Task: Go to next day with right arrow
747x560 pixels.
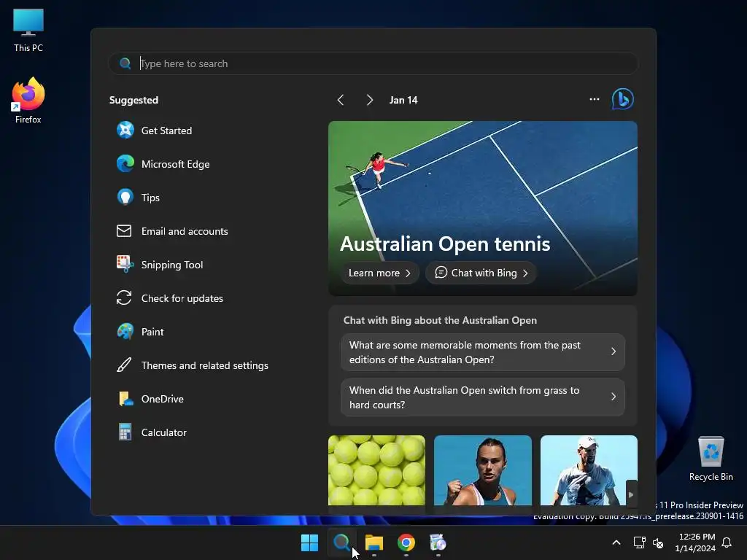Action: tap(369, 100)
